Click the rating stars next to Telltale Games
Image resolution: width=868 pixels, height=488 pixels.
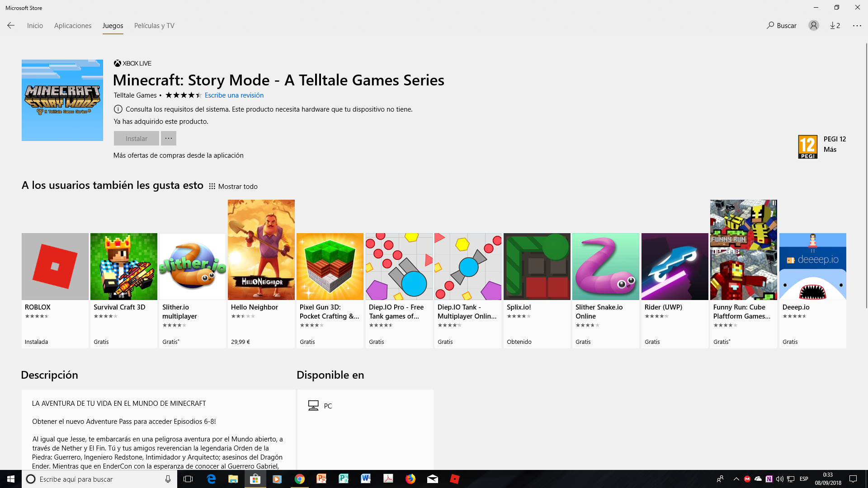(x=183, y=95)
